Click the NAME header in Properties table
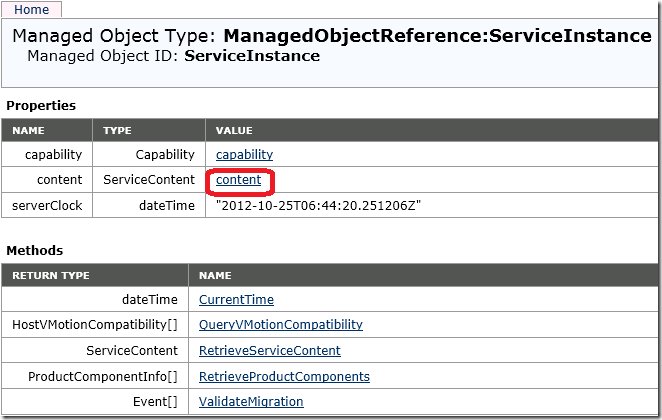Image resolution: width=662 pixels, height=420 pixels. point(28,130)
